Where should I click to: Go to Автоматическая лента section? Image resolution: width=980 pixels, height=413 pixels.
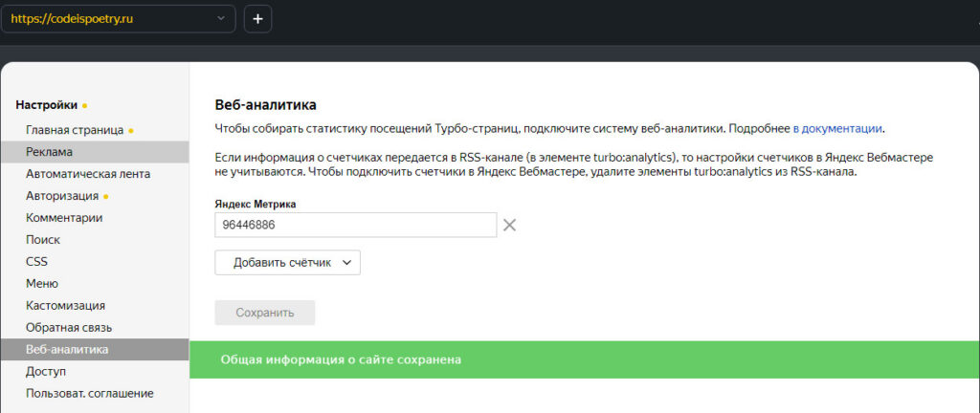tap(88, 174)
